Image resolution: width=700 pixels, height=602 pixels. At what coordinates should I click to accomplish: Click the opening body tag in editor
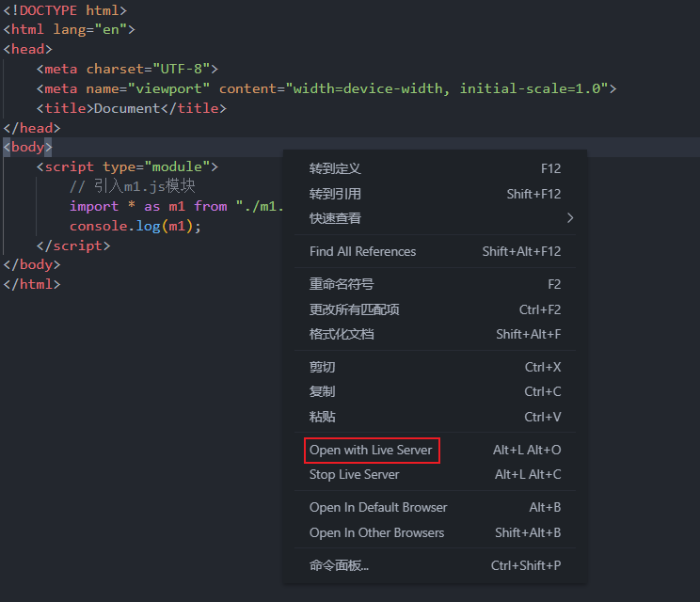point(28,147)
